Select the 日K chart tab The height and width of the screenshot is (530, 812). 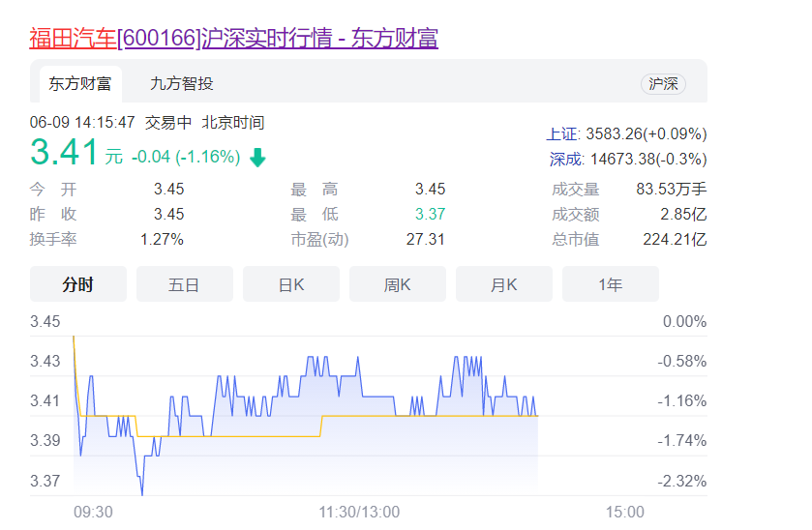coord(291,284)
